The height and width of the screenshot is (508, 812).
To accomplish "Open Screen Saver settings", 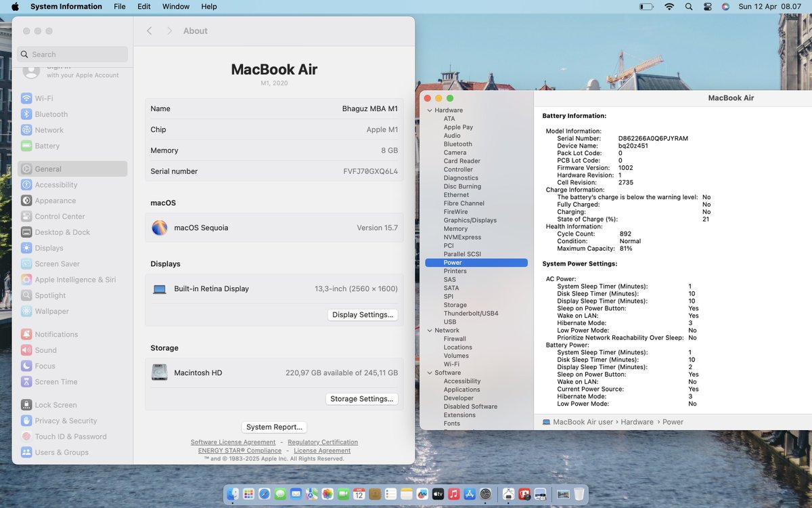I will click(x=72, y=264).
